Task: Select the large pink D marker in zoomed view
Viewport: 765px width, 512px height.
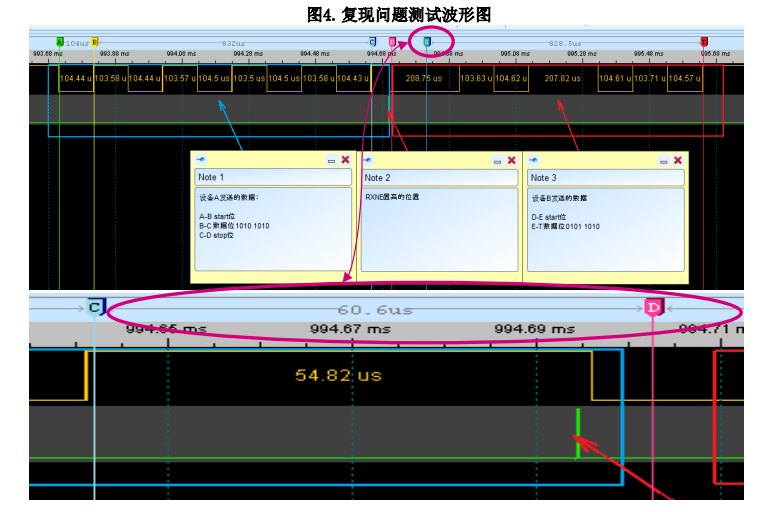Action: click(x=653, y=307)
